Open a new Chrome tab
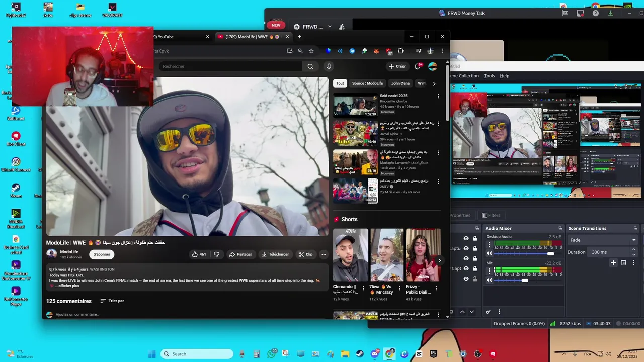Image resolution: width=644 pixels, height=362 pixels. click(299, 37)
